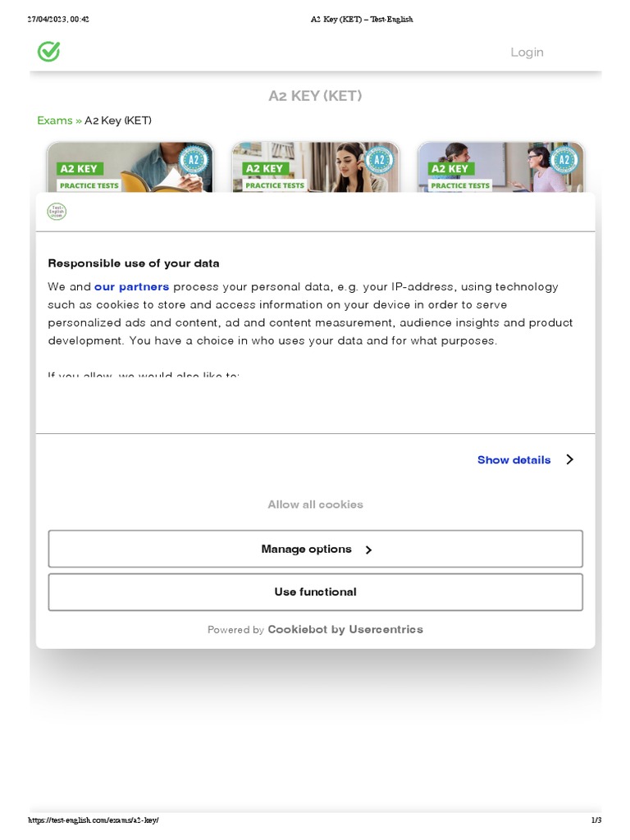Open the headphone girl A2 Key thumbnail
This screenshot has width=630, height=840.
point(316,167)
